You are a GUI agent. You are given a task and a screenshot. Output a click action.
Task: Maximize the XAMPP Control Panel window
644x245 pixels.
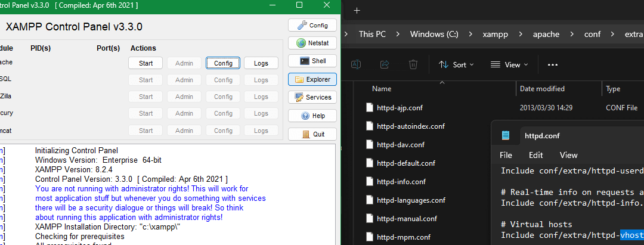pyautogui.click(x=299, y=5)
